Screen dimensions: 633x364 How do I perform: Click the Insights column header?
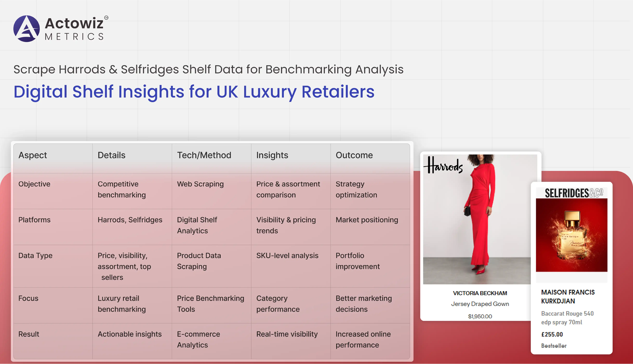click(272, 155)
